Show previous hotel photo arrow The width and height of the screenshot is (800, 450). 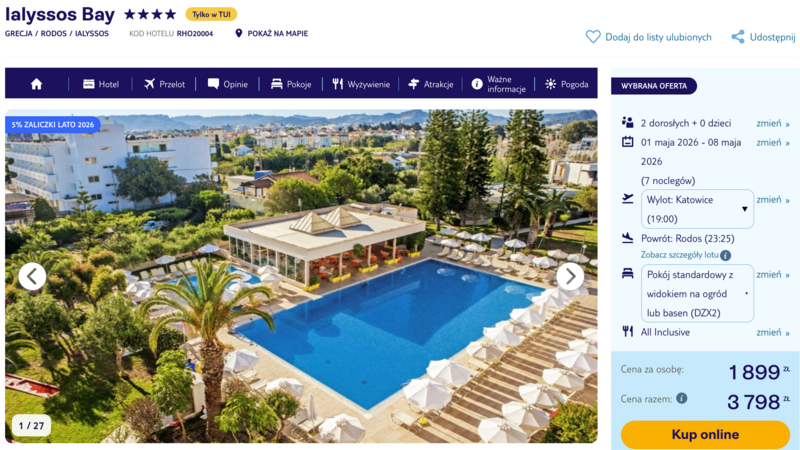tap(32, 277)
